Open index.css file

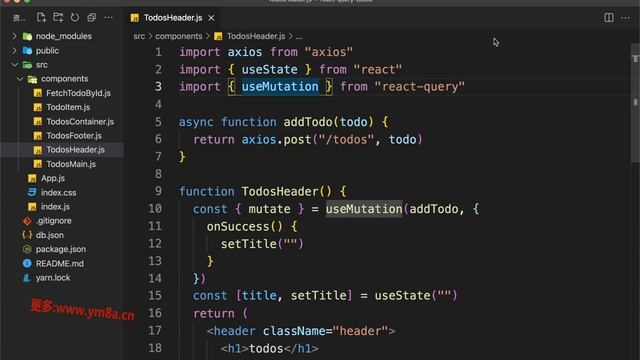click(58, 193)
